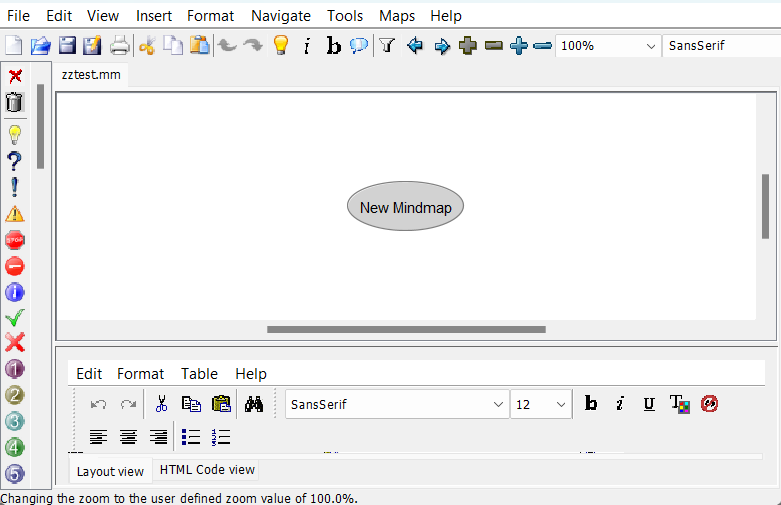Open the Maps menu
The image size is (781, 505).
(x=397, y=16)
